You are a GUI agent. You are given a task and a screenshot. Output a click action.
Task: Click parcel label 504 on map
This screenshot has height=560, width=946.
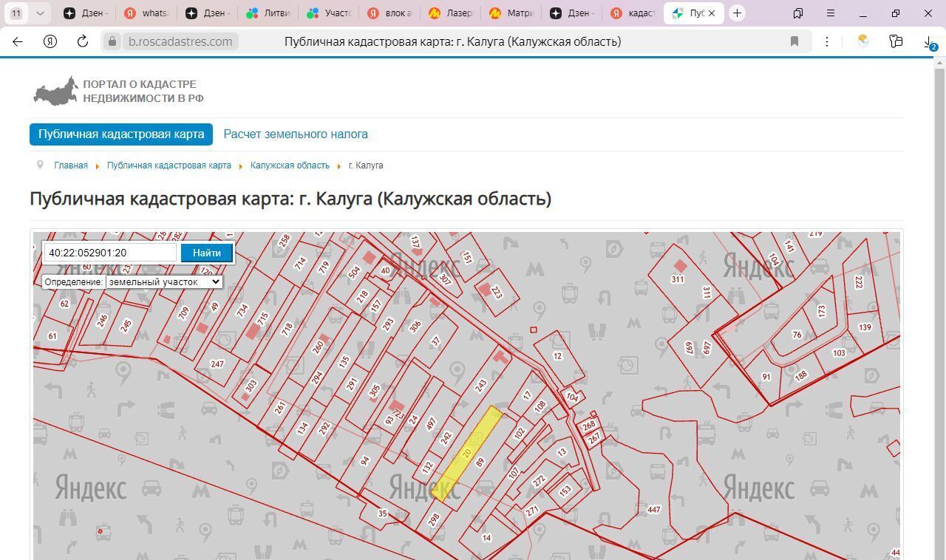pos(354,272)
